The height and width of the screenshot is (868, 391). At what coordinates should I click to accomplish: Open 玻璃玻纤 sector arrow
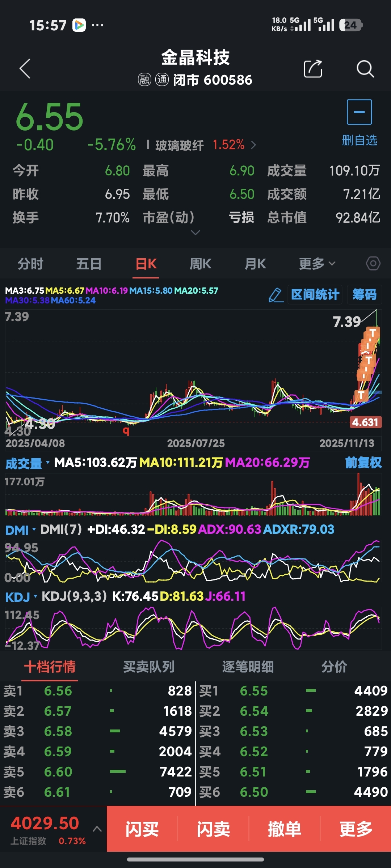[253, 145]
